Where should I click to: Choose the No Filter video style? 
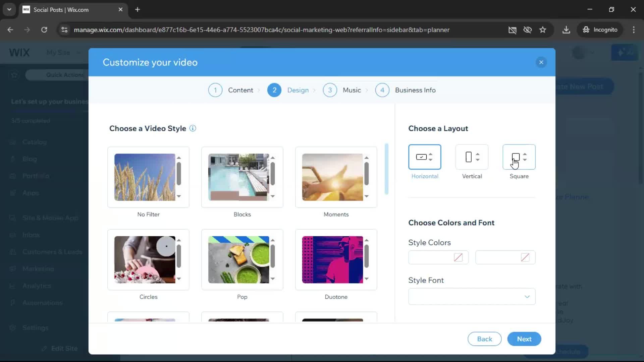[x=148, y=177]
